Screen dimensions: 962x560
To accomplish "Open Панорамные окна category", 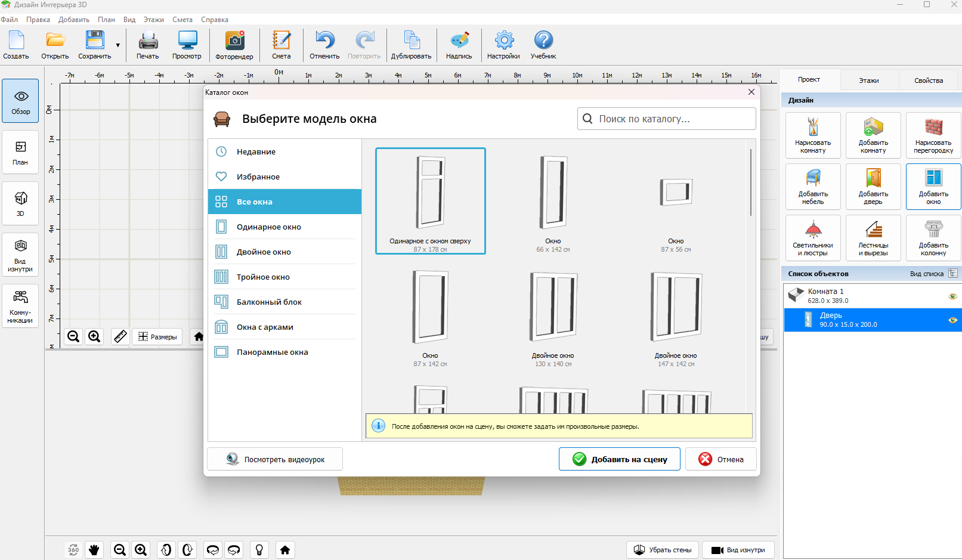I will [x=285, y=352].
